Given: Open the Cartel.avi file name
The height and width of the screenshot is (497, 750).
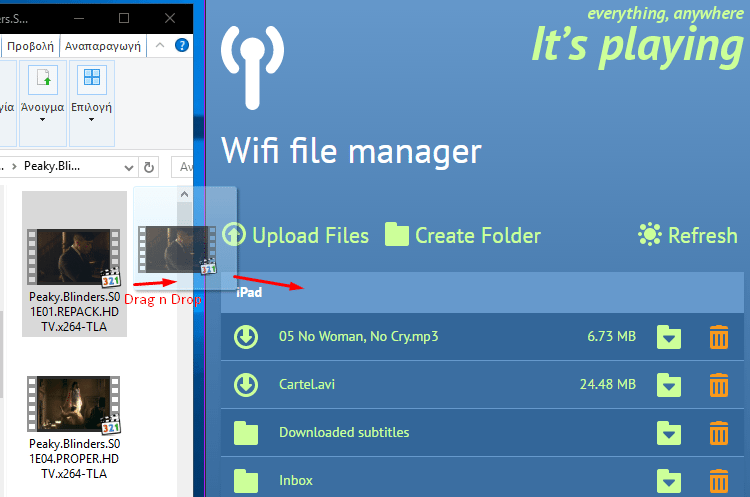Looking at the screenshot, I should pyautogui.click(x=307, y=385).
